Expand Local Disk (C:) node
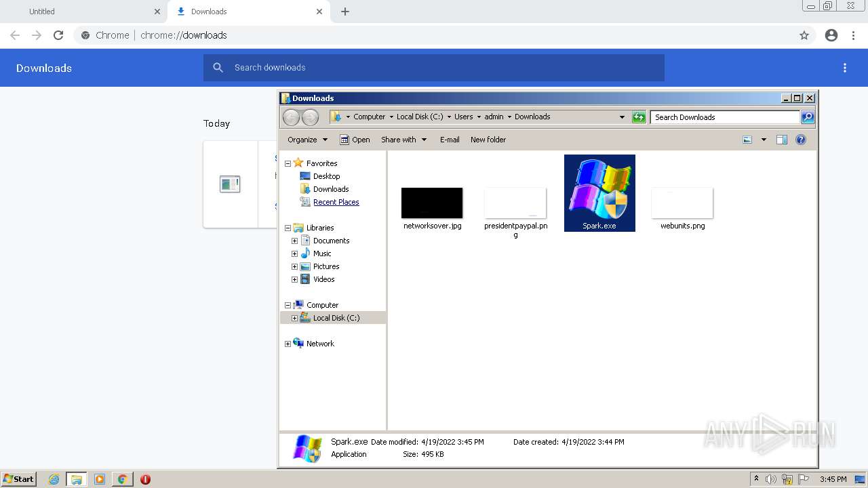Viewport: 868px width, 488px height. pyautogui.click(x=294, y=318)
